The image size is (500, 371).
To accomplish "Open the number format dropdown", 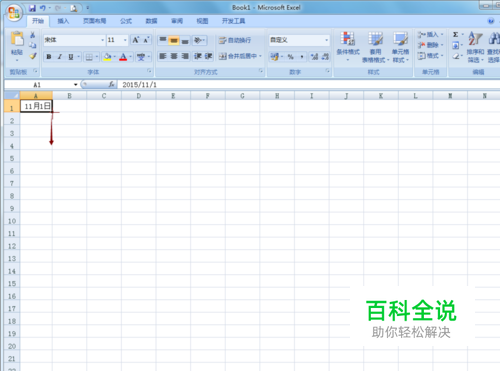I will point(326,40).
